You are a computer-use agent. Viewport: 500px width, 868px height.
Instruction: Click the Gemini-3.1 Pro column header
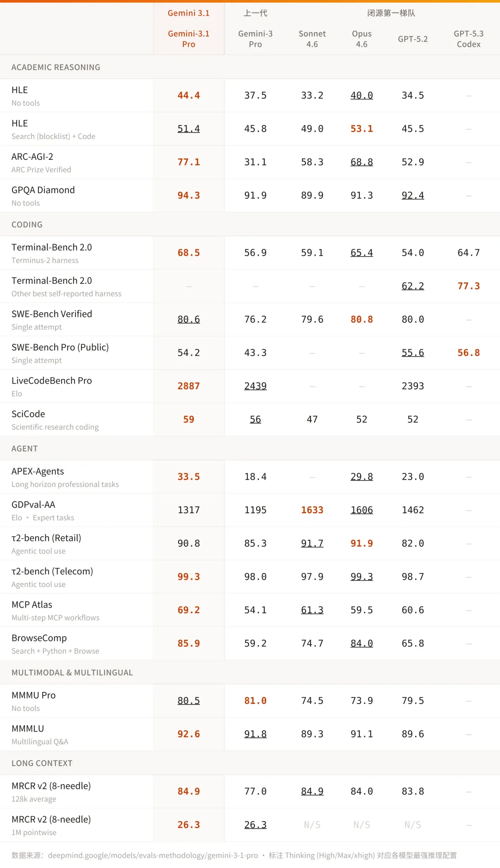[x=188, y=39]
